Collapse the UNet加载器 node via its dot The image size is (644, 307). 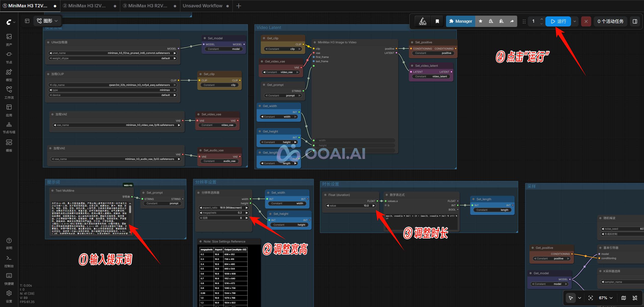48,42
